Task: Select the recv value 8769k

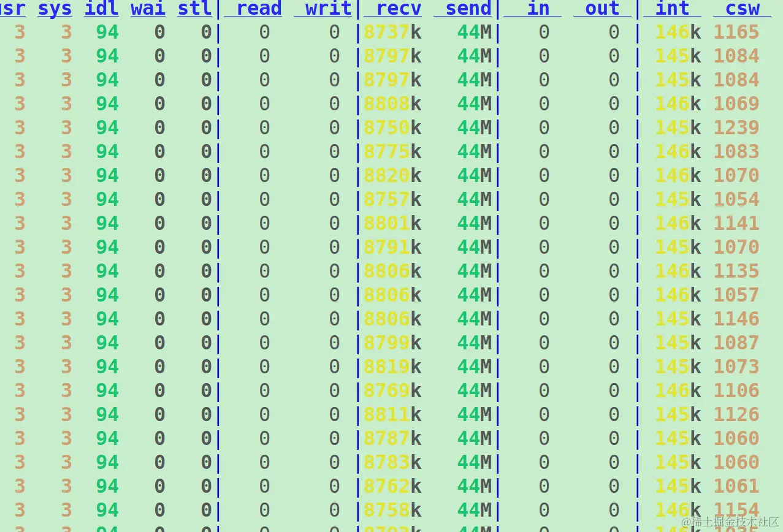Action: [393, 390]
